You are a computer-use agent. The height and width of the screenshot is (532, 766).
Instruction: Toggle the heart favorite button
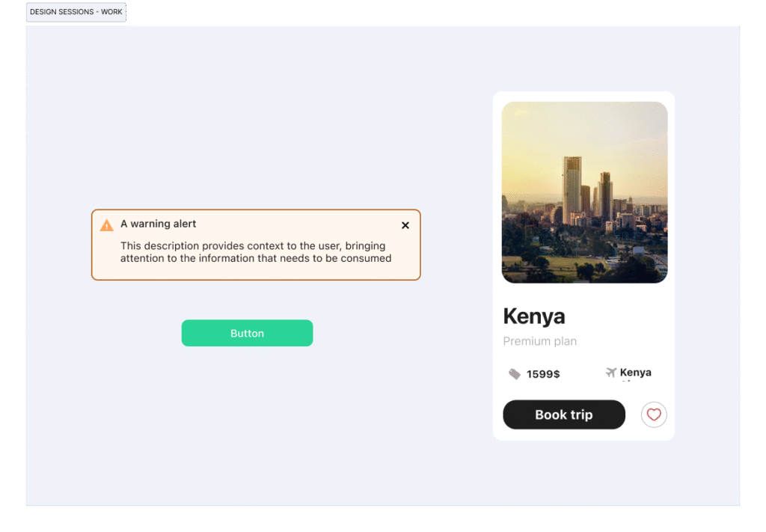(654, 415)
